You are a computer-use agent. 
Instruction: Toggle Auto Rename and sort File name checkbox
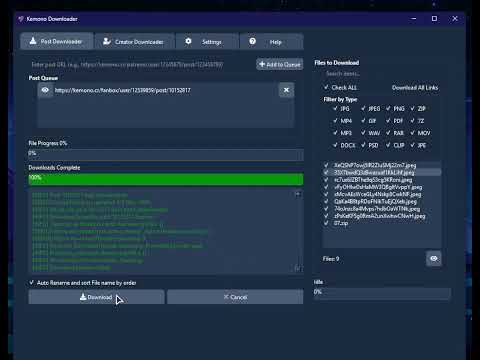point(32,283)
